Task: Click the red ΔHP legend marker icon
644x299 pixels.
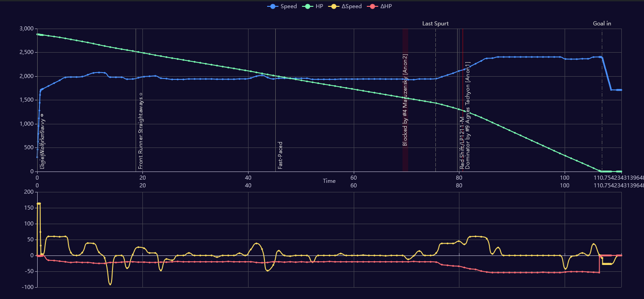Action: [371, 6]
